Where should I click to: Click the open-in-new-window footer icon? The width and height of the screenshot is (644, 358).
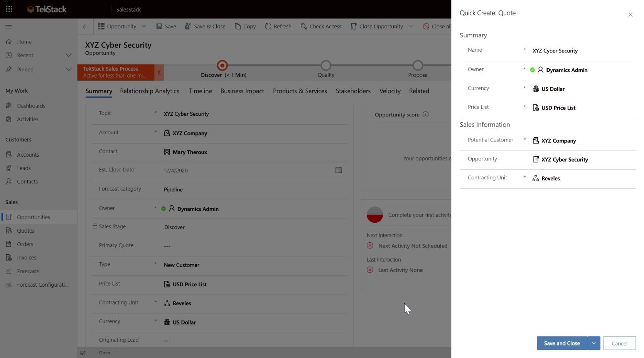[83, 353]
